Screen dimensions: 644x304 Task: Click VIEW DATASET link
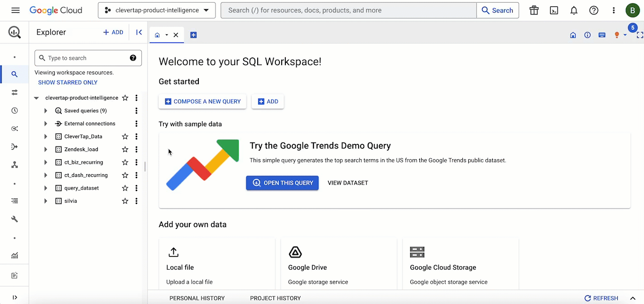348,183
